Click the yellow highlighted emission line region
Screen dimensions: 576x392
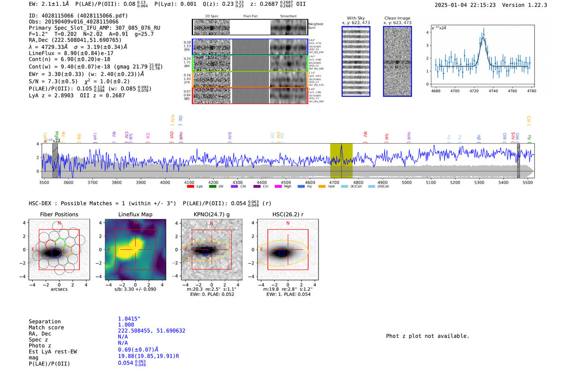click(x=341, y=160)
